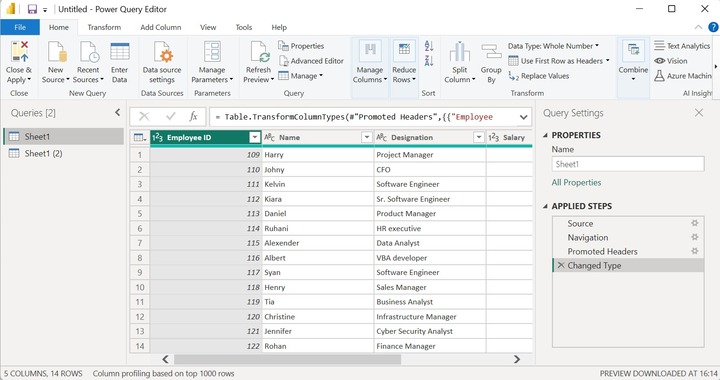The width and height of the screenshot is (720, 380).
Task: Select the Salary column header
Action: [509, 137]
